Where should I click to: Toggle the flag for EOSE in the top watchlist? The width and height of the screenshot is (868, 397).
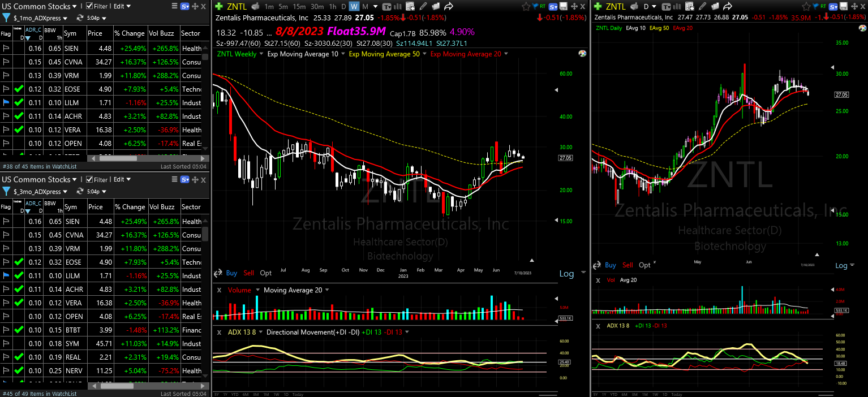coord(6,89)
